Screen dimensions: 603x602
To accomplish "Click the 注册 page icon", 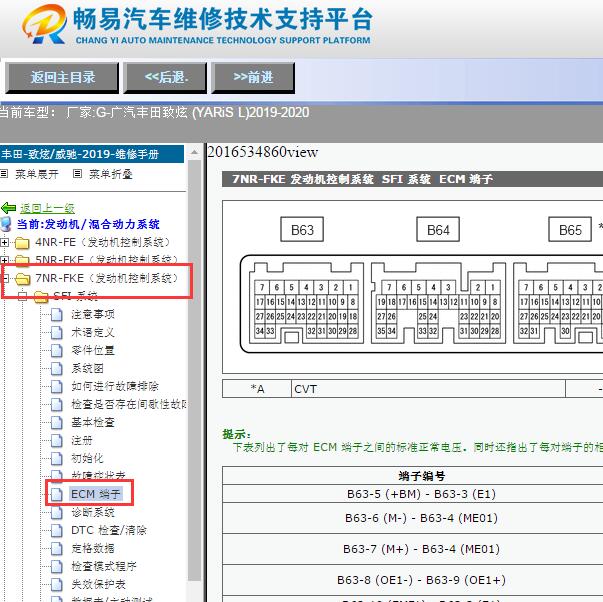I will coord(57,440).
